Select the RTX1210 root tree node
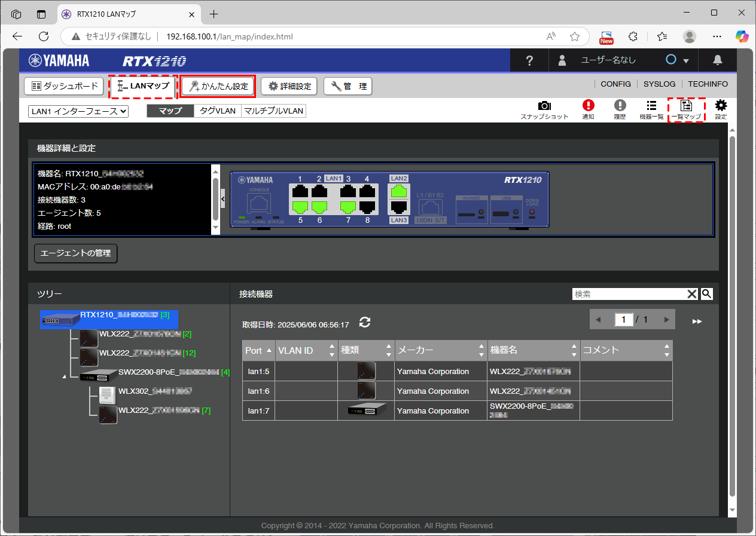 pyautogui.click(x=109, y=320)
